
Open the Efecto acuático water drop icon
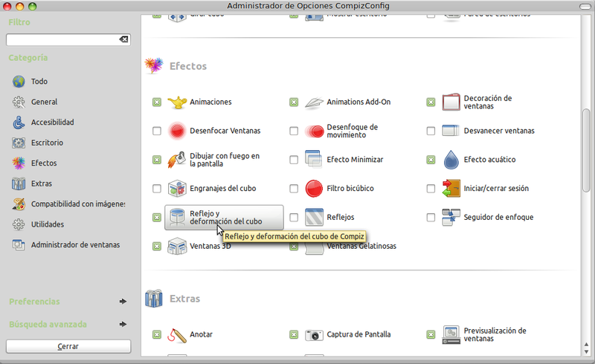pyautogui.click(x=452, y=160)
